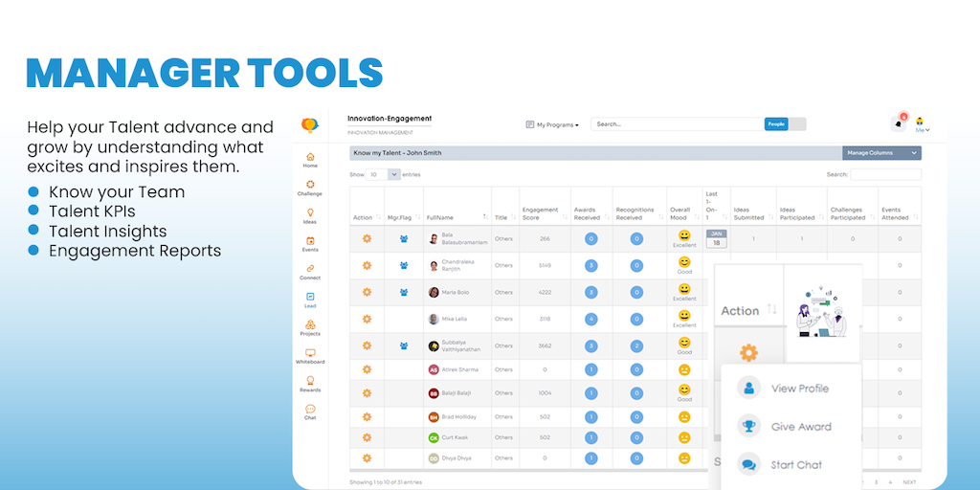The height and width of the screenshot is (490, 980).
Task: Open the Whiteboard sidebar icon
Action: click(310, 352)
